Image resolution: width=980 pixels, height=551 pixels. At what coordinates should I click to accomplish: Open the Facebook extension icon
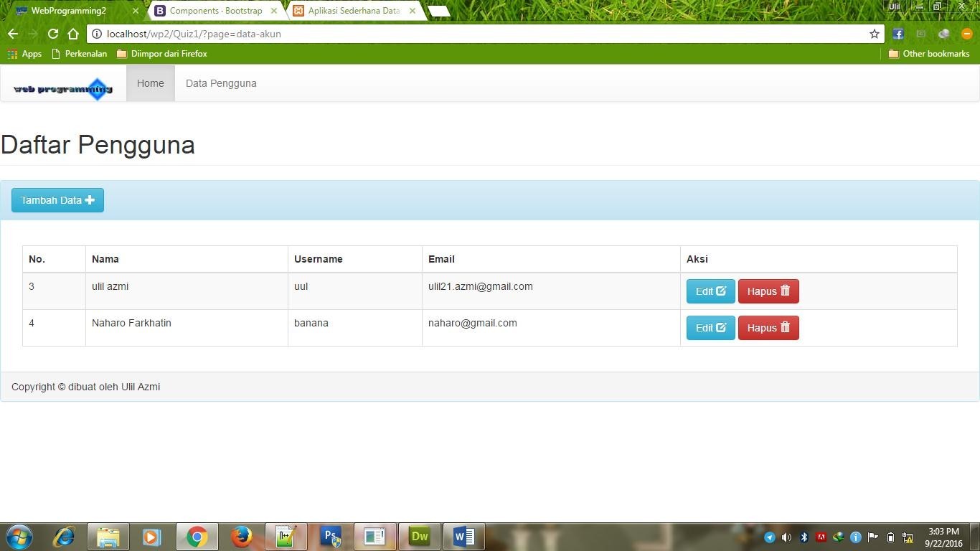897,34
